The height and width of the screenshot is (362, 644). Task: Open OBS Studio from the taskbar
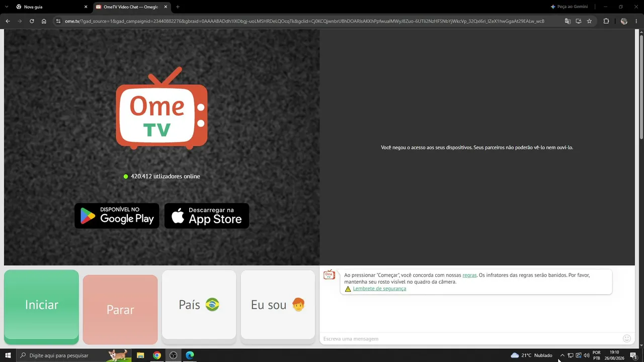(x=174, y=355)
